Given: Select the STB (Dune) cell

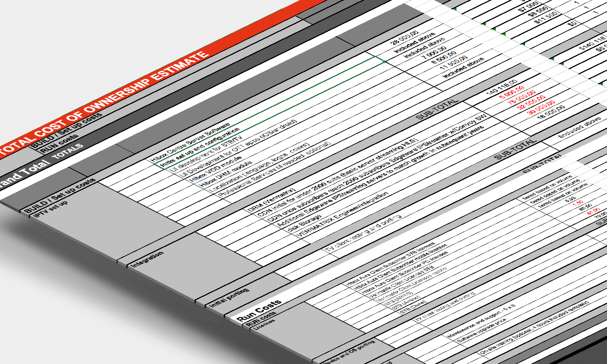Looking at the screenshot, I should (413, 307).
